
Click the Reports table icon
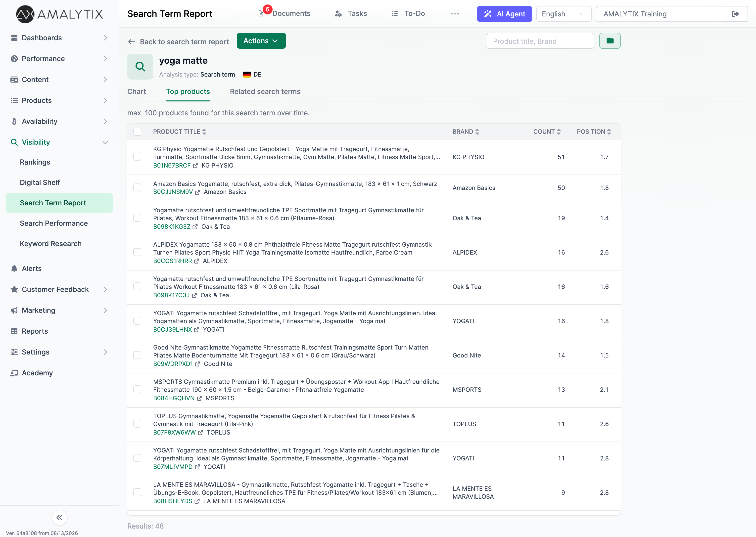tap(14, 331)
